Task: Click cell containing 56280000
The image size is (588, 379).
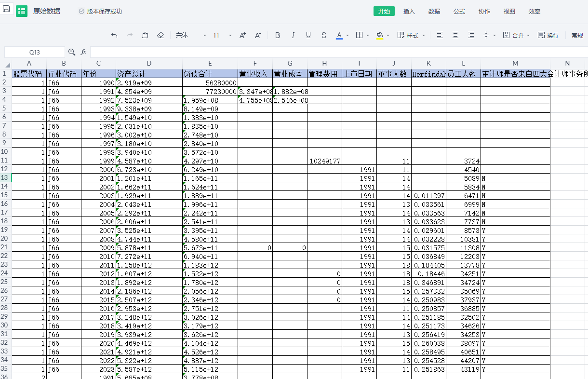Action: (210, 82)
